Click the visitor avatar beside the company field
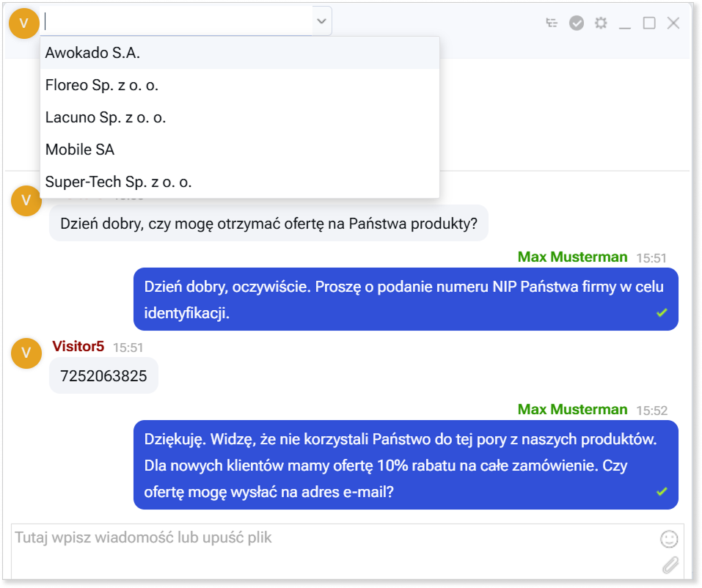This screenshot has width=702, height=588. pos(23,23)
